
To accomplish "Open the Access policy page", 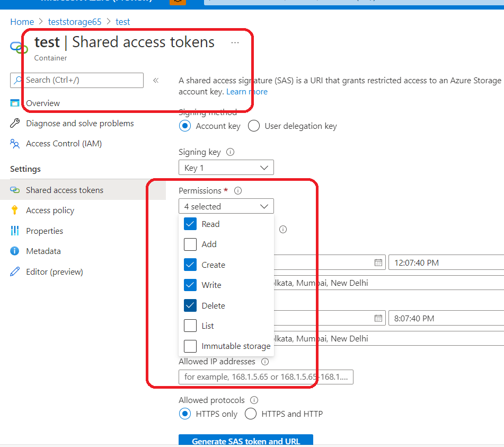I will click(50, 211).
